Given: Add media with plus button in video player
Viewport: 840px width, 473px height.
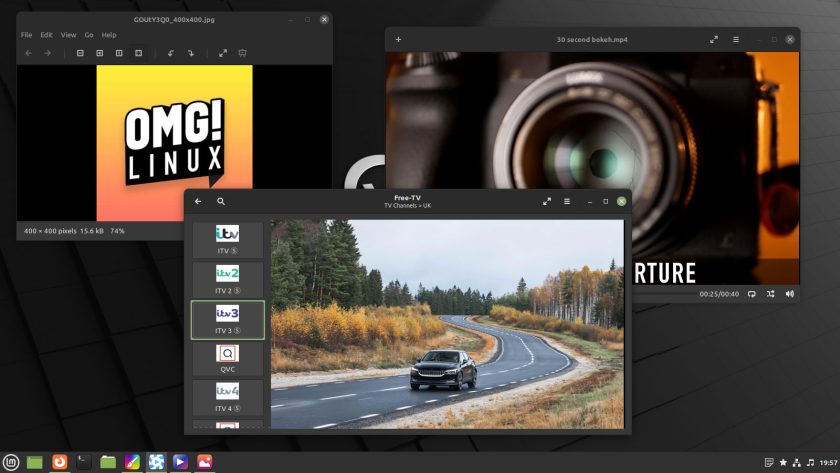Looking at the screenshot, I should click(x=398, y=40).
